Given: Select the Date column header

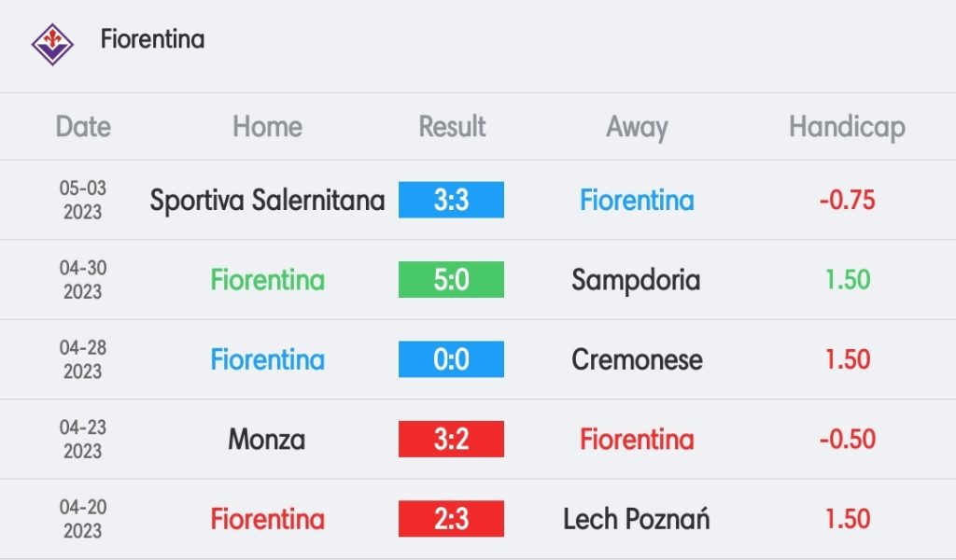Looking at the screenshot, I should [x=83, y=127].
